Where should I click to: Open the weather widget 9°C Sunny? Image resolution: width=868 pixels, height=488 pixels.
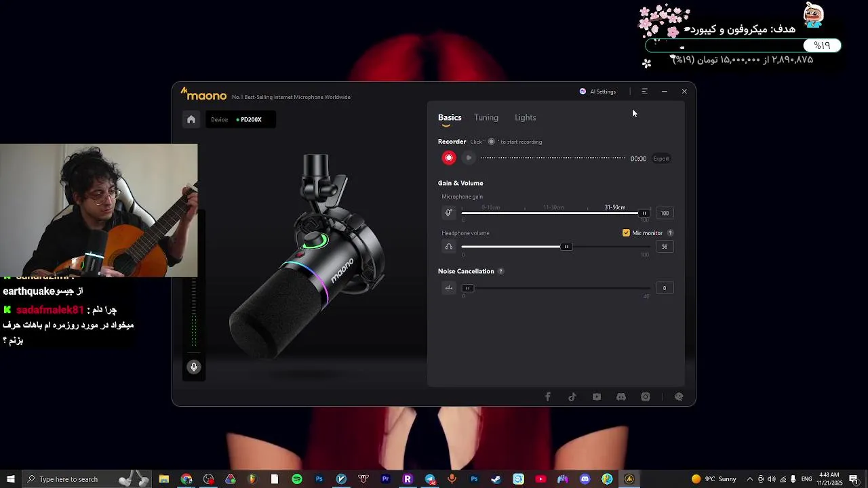click(713, 479)
